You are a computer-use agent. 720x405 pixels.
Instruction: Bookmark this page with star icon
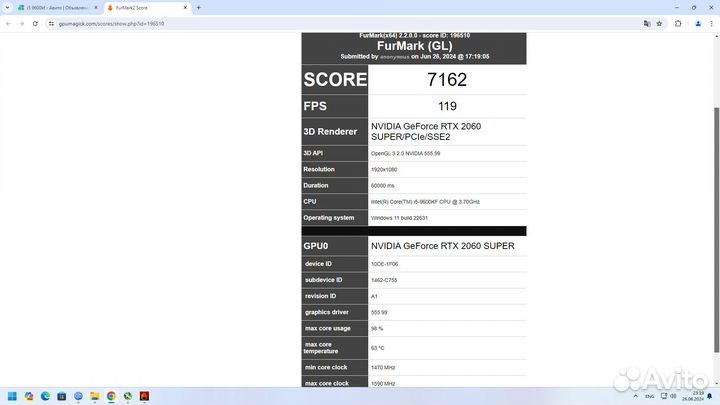click(659, 23)
